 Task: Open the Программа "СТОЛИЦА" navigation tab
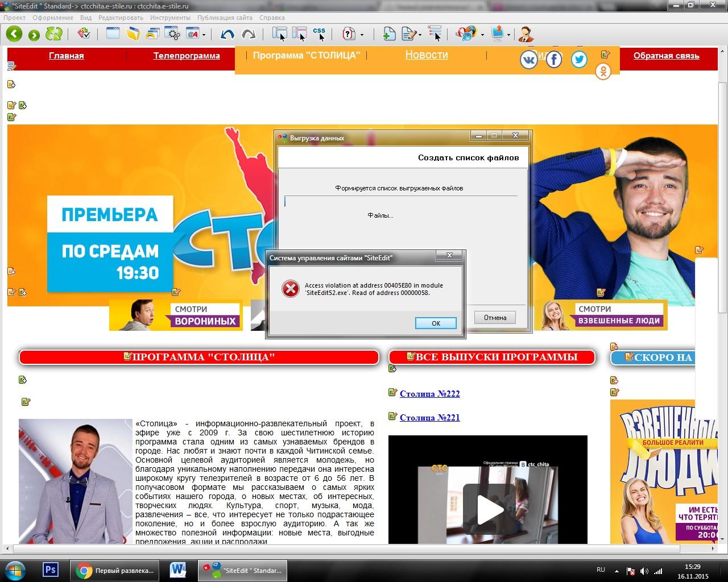307,55
